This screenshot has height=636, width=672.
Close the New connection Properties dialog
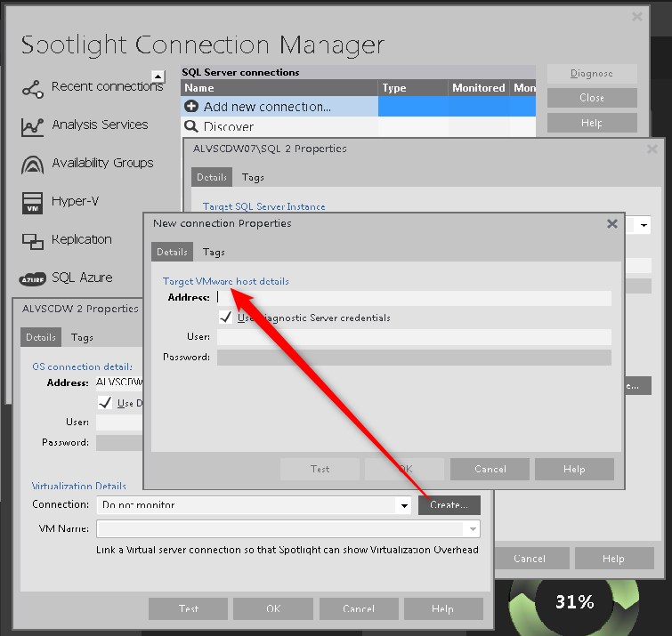(x=612, y=224)
